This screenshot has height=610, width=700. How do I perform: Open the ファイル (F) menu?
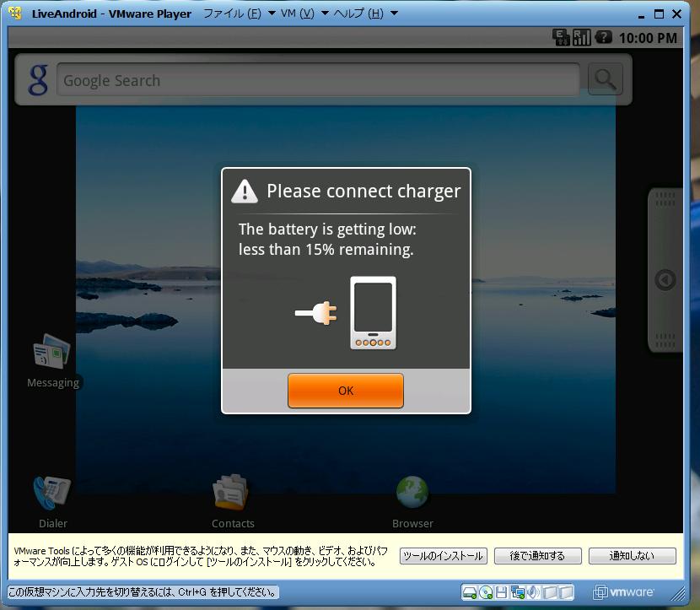pos(239,13)
